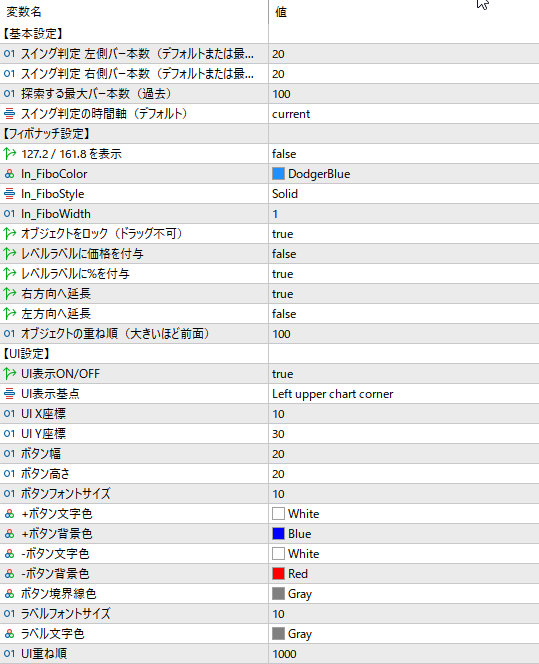Click the enum icon next to スイング判定の時間軸

pyautogui.click(x=9, y=114)
